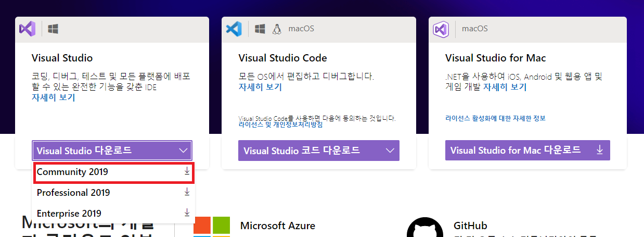Open 라이선스 활성화에 대한 자세한 정보 link
The image size is (644, 237).
point(495,118)
